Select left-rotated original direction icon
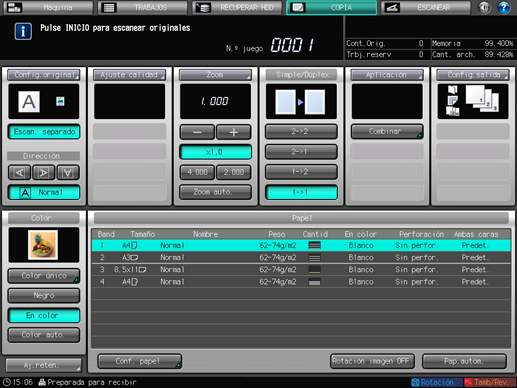This screenshot has height=388, width=517. click(20, 172)
